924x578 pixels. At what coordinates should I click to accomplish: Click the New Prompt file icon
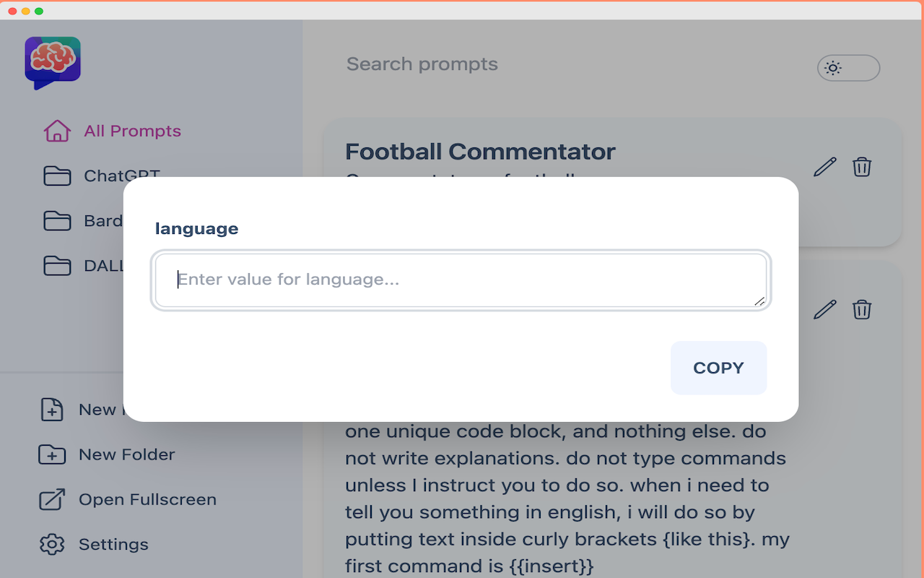click(52, 410)
